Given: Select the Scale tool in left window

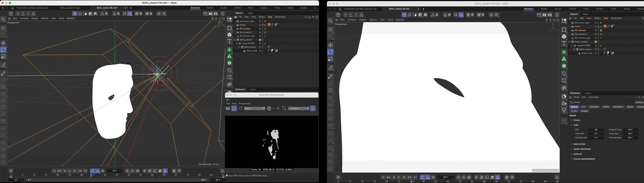Looking at the screenshot, I should pos(4,57).
